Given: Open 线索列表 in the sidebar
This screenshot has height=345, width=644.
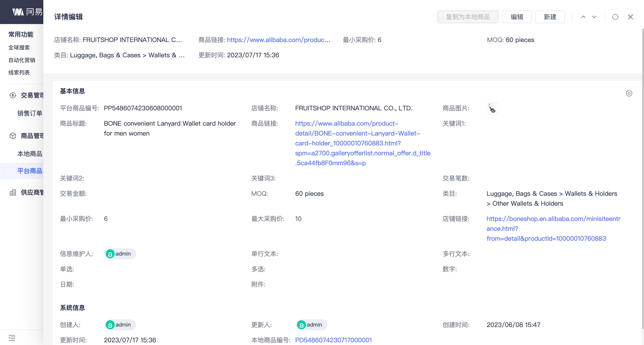Looking at the screenshot, I should 19,73.
